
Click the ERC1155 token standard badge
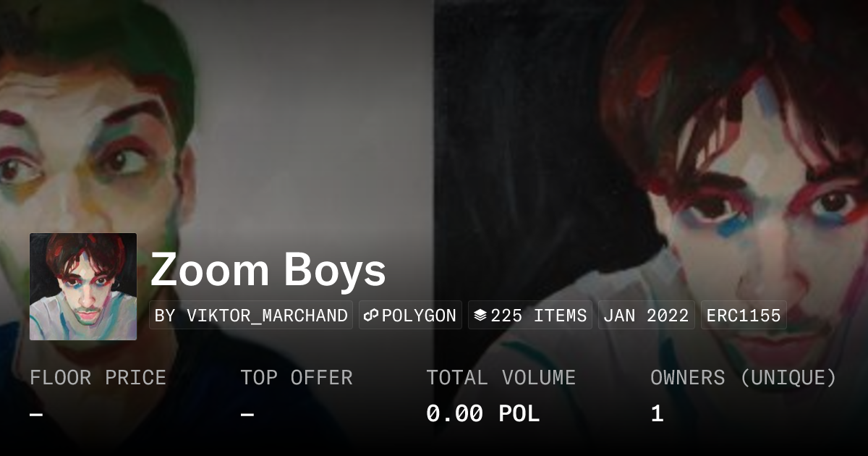coord(744,316)
